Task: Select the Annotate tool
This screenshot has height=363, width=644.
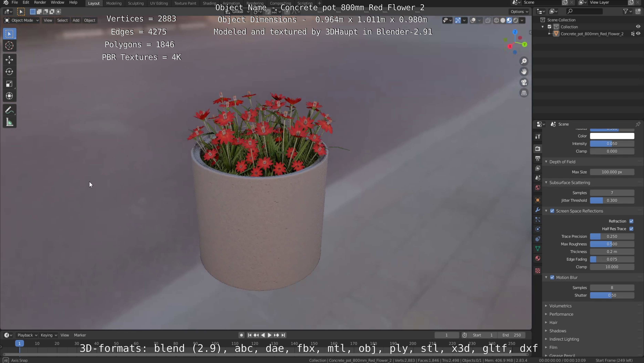Action: pyautogui.click(x=9, y=110)
